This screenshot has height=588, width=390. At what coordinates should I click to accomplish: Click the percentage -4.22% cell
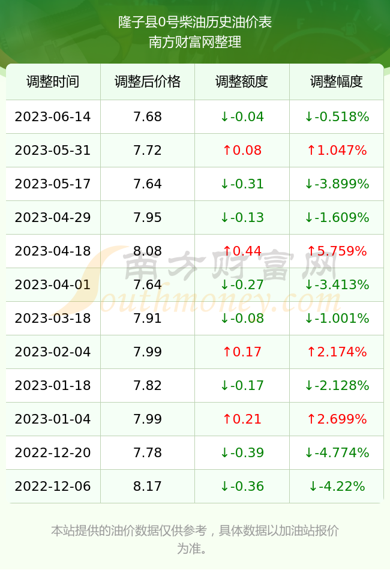click(x=337, y=487)
